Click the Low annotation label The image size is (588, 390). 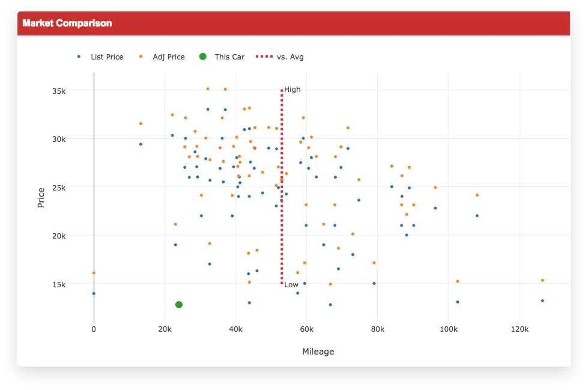click(x=291, y=284)
